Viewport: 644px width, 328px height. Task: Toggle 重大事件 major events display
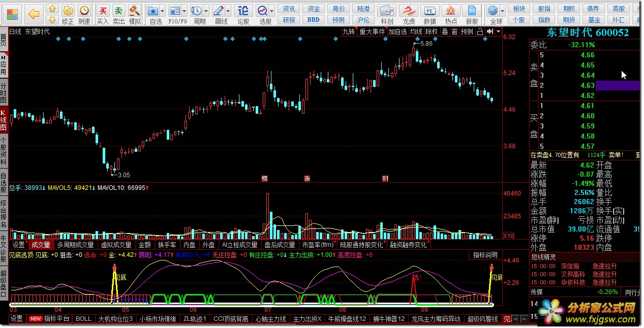tap(372, 31)
